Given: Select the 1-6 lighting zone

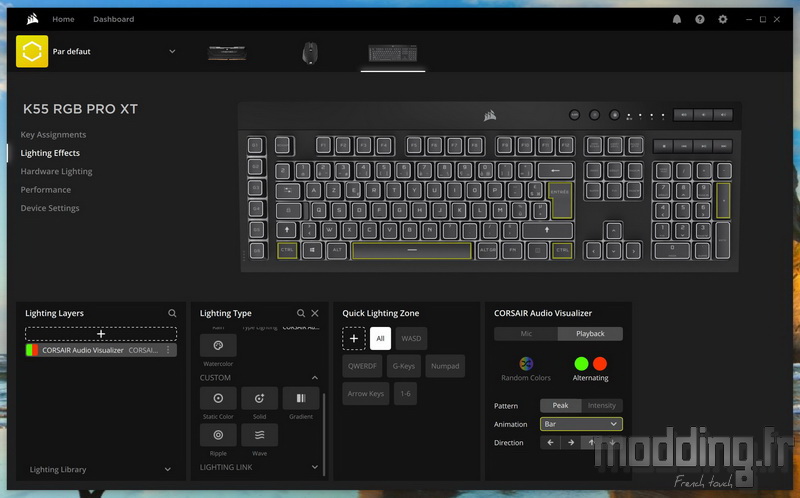Looking at the screenshot, I should 406,393.
